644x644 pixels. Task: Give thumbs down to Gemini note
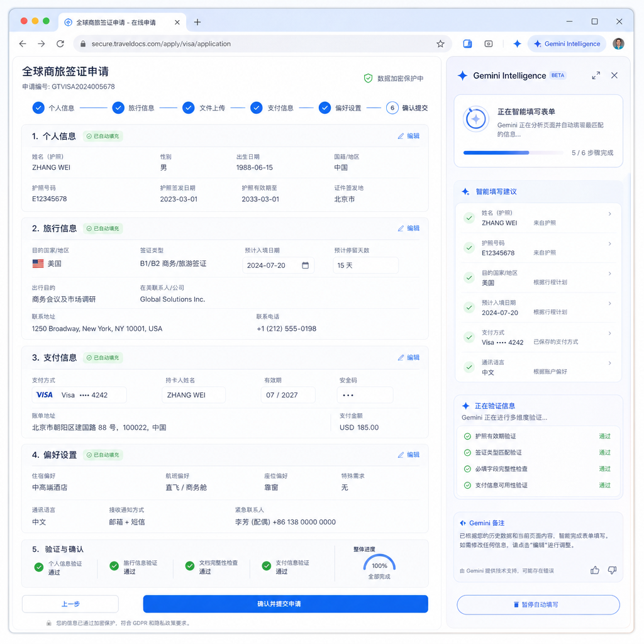point(612,570)
